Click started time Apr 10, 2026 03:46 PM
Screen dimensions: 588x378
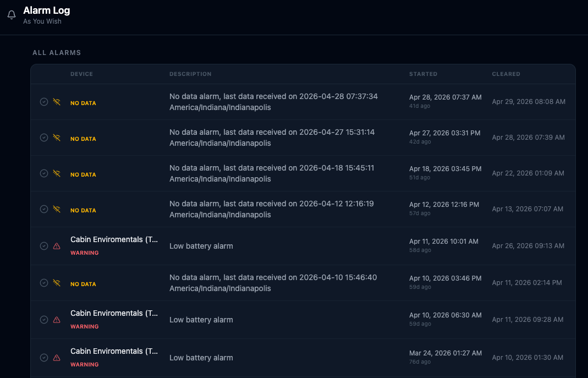[446, 278]
